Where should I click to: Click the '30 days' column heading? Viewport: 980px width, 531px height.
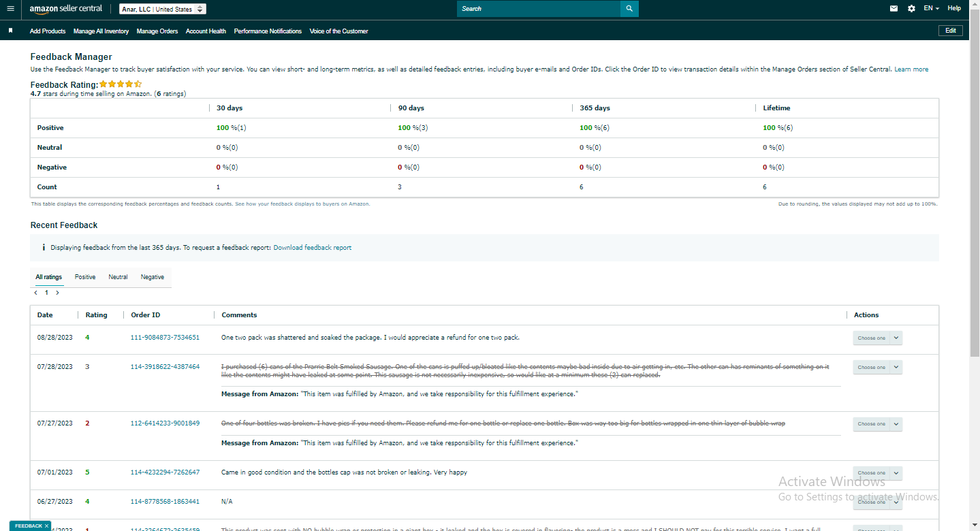230,108
